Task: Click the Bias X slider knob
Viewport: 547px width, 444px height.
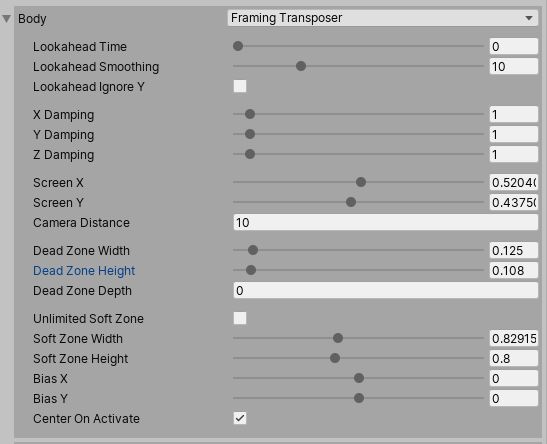Action: click(x=359, y=378)
